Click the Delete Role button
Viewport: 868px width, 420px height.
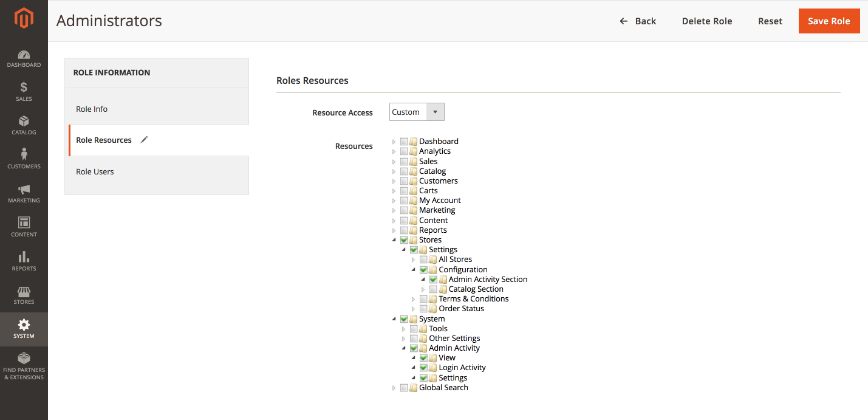pos(706,21)
